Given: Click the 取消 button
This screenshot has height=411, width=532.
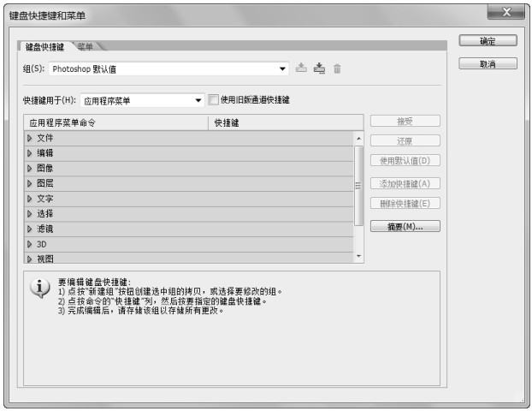Looking at the screenshot, I should (488, 64).
